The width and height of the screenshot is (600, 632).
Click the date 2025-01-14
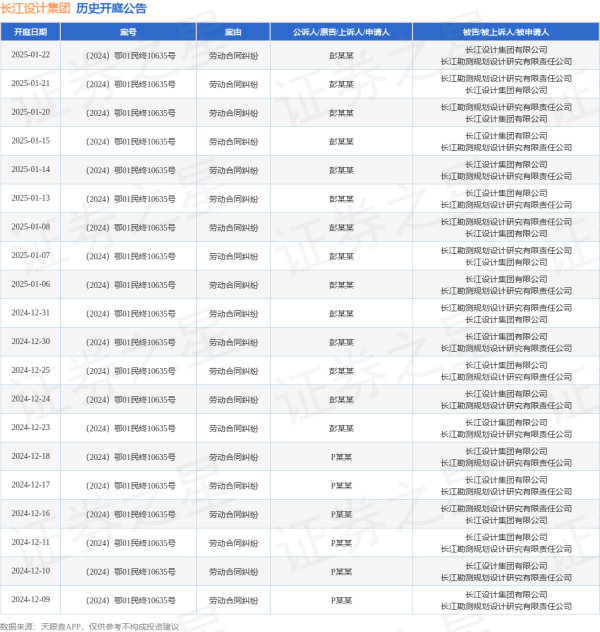[31, 169]
